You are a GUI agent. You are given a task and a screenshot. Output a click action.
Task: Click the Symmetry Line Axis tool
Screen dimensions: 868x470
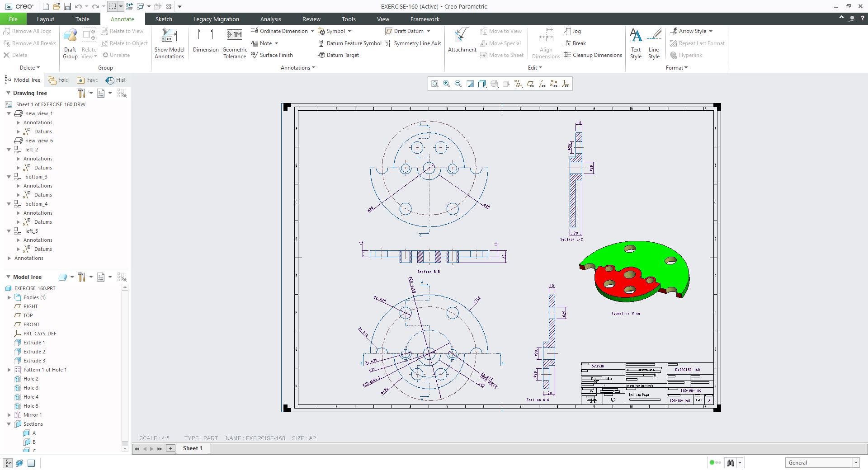(x=413, y=43)
